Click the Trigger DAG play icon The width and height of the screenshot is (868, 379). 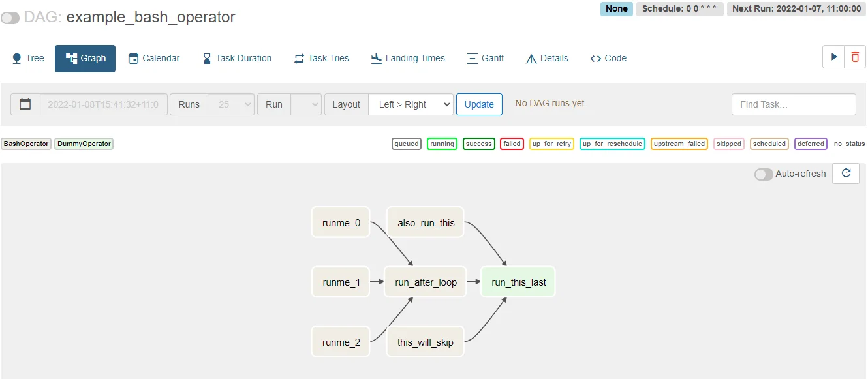coord(833,57)
